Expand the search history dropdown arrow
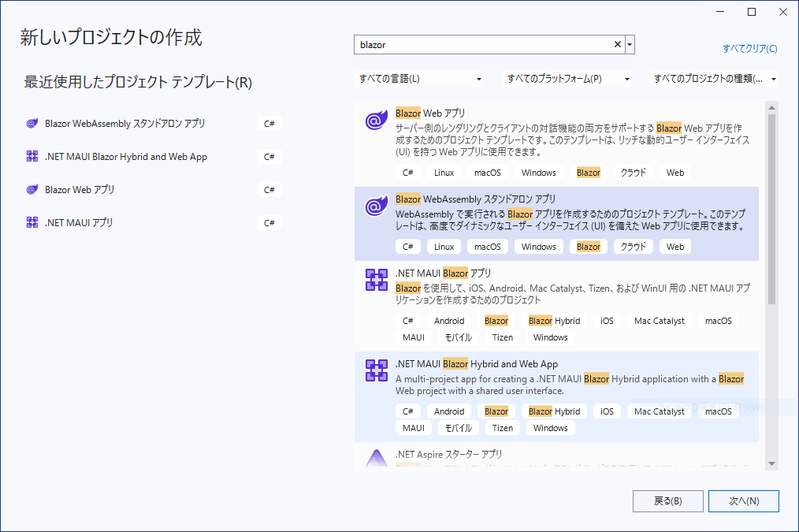799x532 pixels. click(630, 44)
